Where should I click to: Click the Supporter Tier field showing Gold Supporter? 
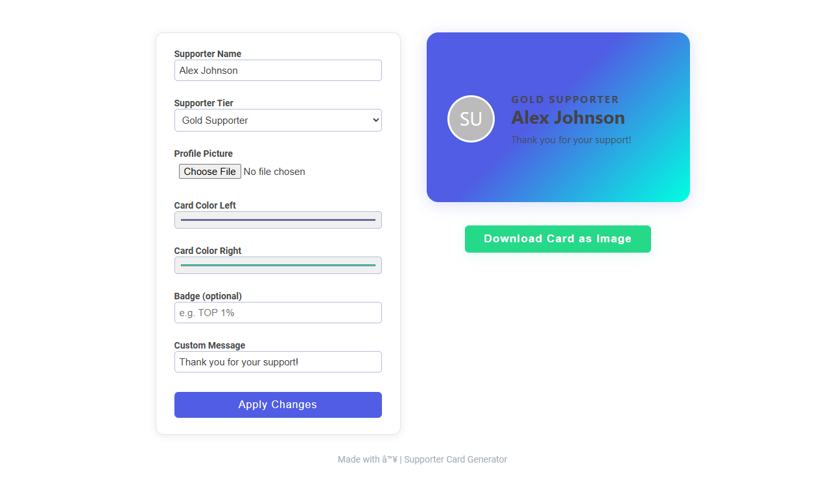pyautogui.click(x=278, y=120)
